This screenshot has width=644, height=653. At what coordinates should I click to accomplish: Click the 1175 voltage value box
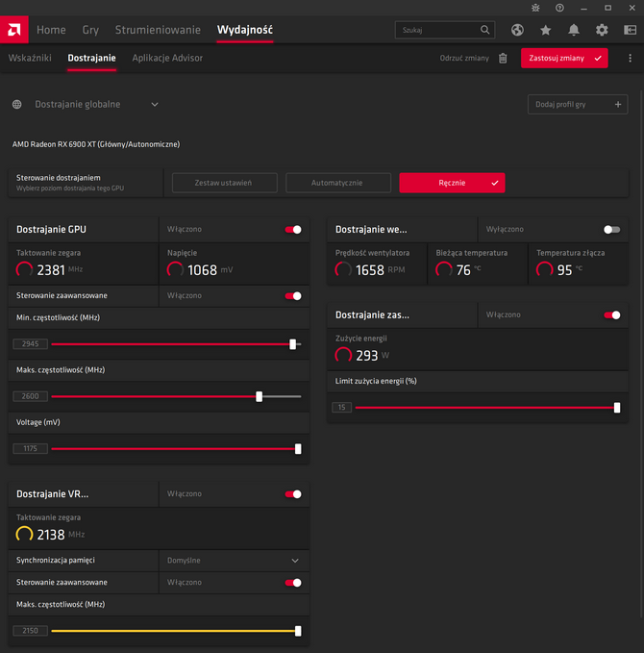point(30,449)
